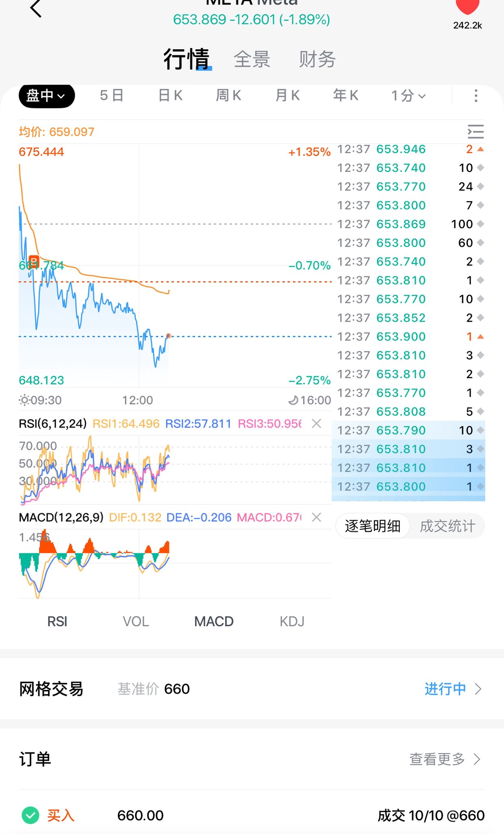Viewport: 504px width, 834px height.
Task: Expand 网格交易 进行中 details
Action: (x=453, y=689)
